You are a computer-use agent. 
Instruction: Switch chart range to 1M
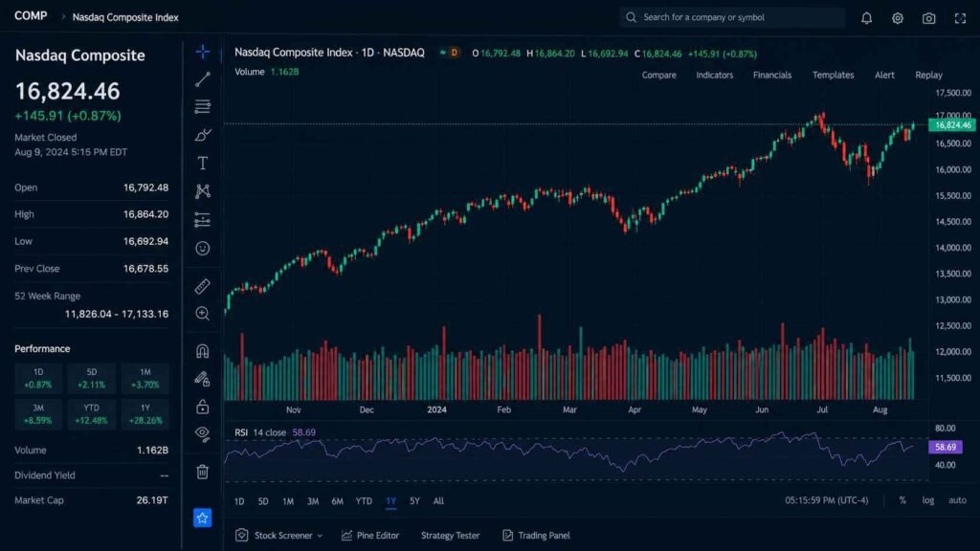pos(287,501)
